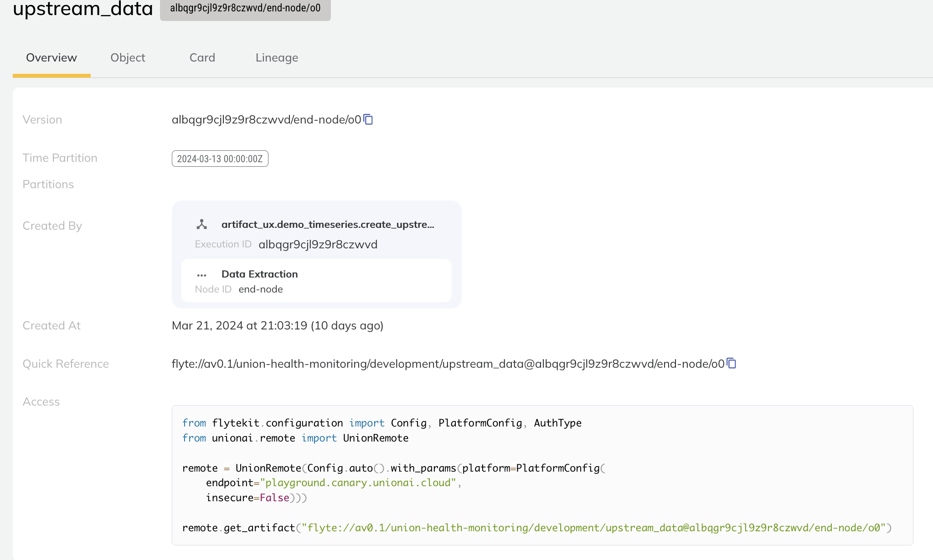
Task: Click the endpoint "playground.canary.unionai.cloud" string
Action: [358, 483]
